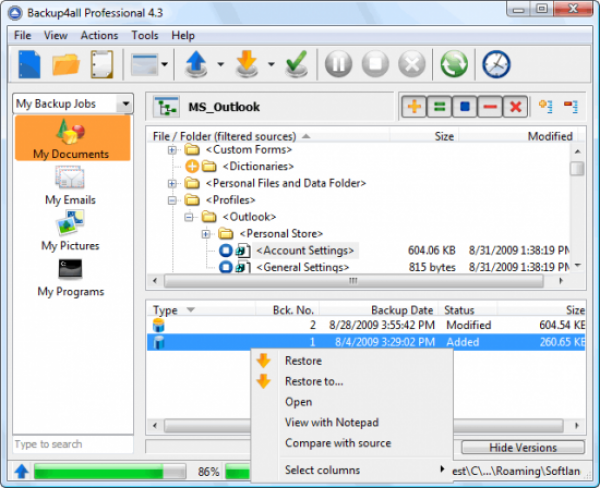Open the scheduler clock icon
The height and width of the screenshot is (488, 600).
pyautogui.click(x=496, y=66)
